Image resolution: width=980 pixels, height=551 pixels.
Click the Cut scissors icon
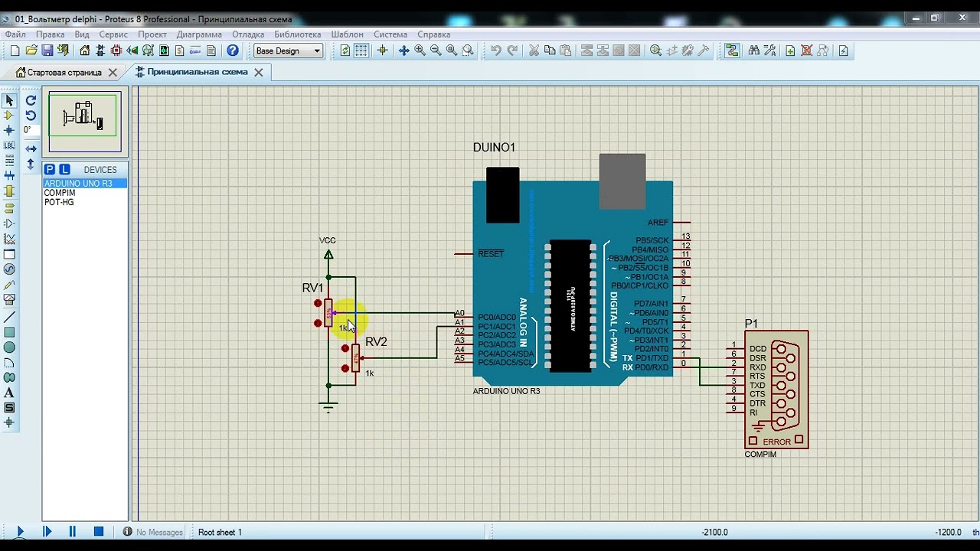(534, 51)
